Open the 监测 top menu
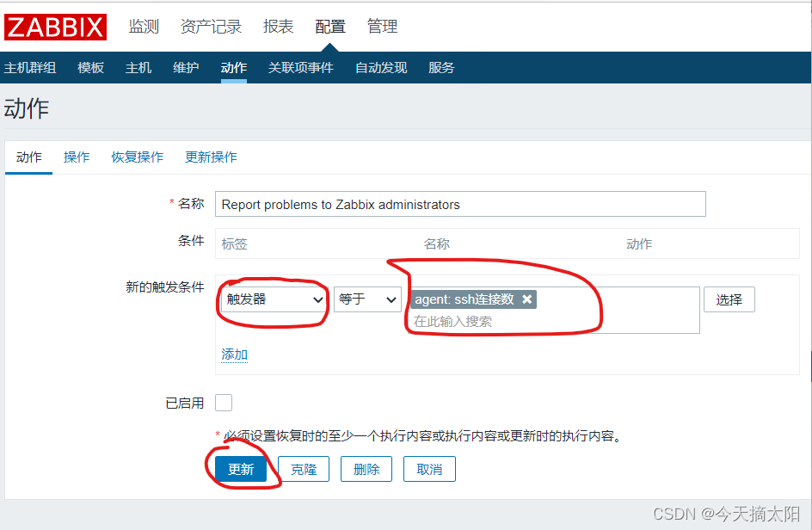Screen dimensions: 812x530 tap(144, 27)
